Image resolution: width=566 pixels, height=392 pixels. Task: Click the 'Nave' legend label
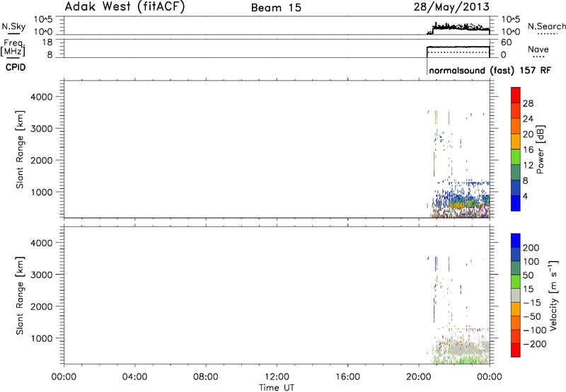[538, 50]
